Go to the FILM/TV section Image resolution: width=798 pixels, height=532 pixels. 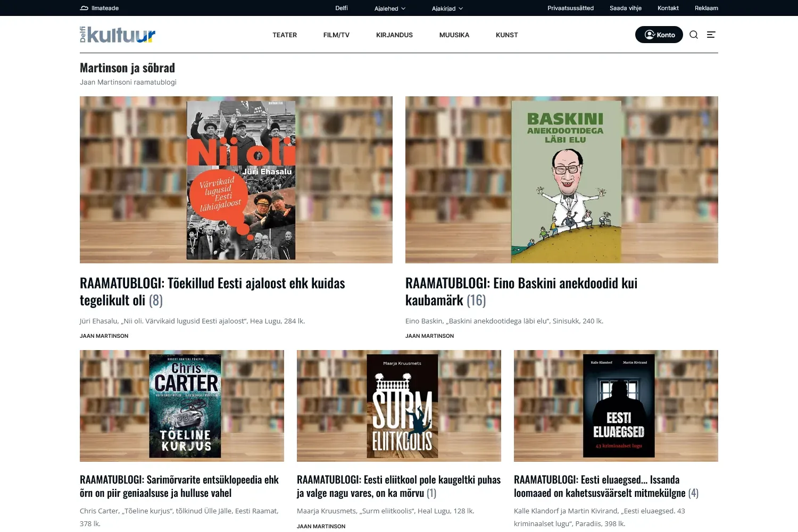[336, 35]
